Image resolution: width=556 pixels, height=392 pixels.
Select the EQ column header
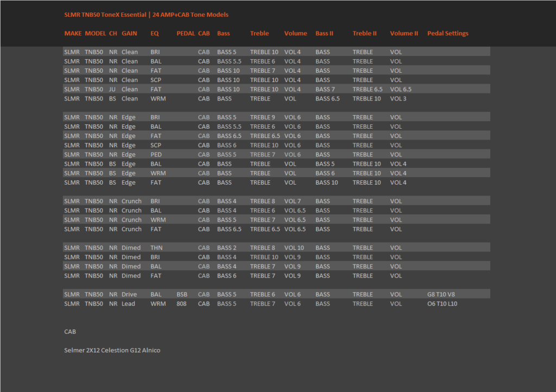155,33
